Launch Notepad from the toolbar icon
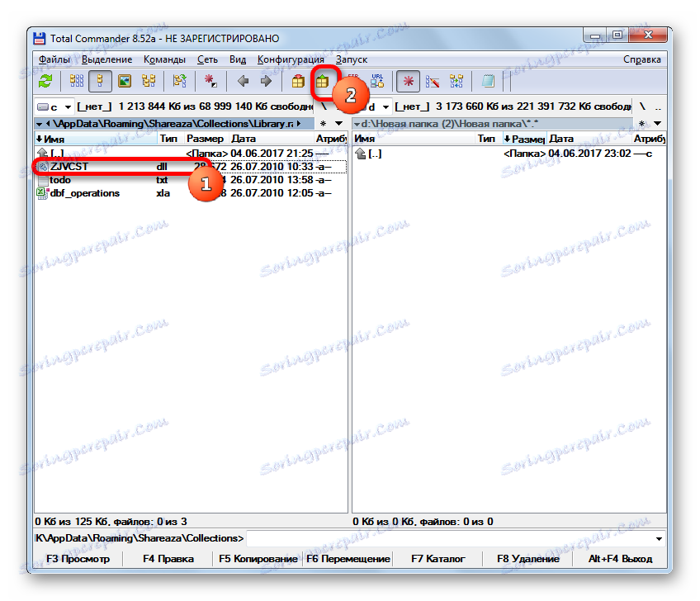The height and width of the screenshot is (601, 700). [488, 81]
